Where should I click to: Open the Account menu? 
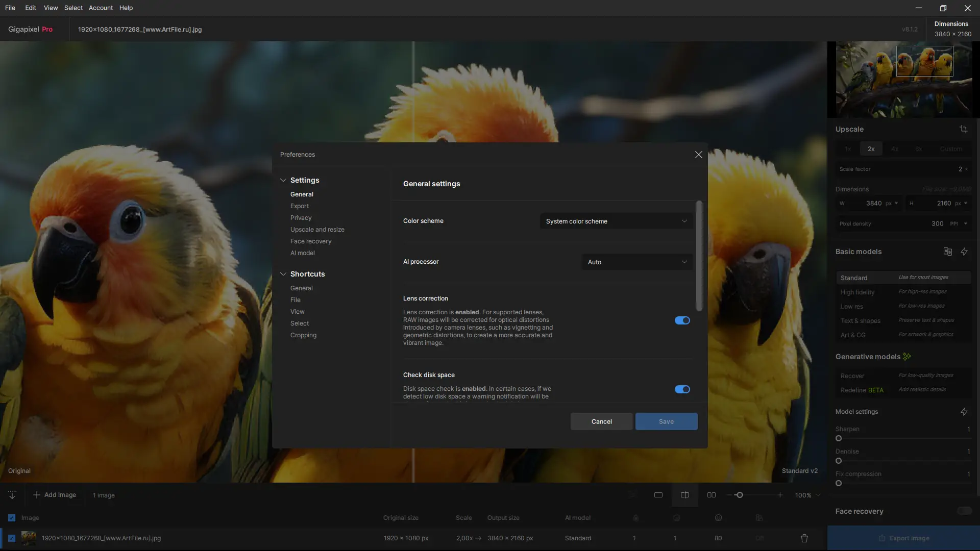click(x=101, y=8)
